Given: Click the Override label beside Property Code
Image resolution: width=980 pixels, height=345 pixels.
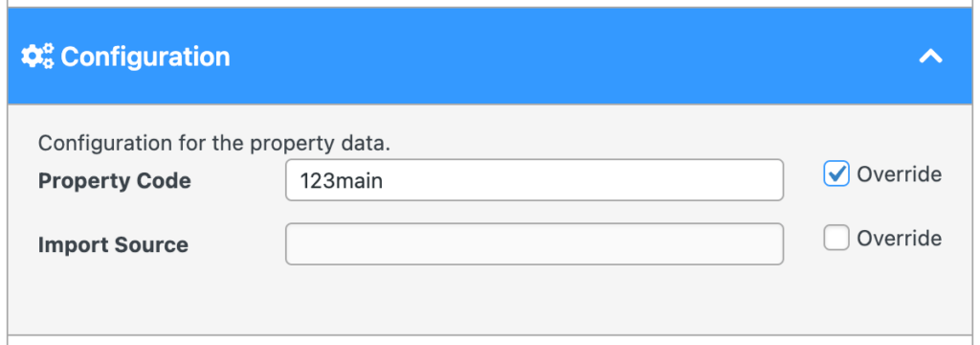Looking at the screenshot, I should [x=899, y=174].
